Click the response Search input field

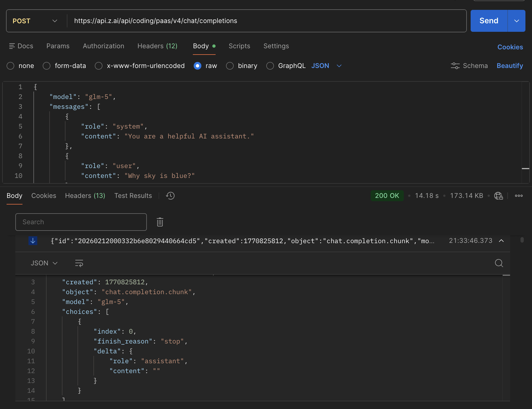81,222
